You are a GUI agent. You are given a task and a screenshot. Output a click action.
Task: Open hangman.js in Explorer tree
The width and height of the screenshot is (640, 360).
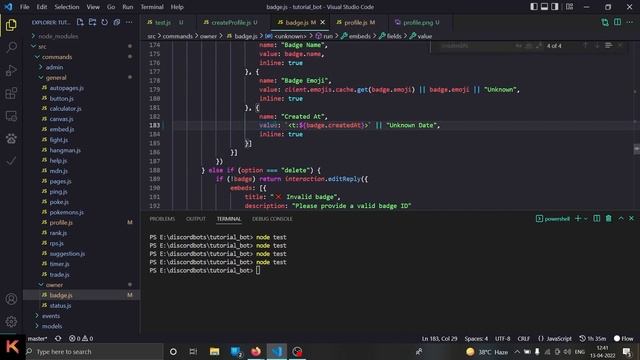tap(65, 150)
